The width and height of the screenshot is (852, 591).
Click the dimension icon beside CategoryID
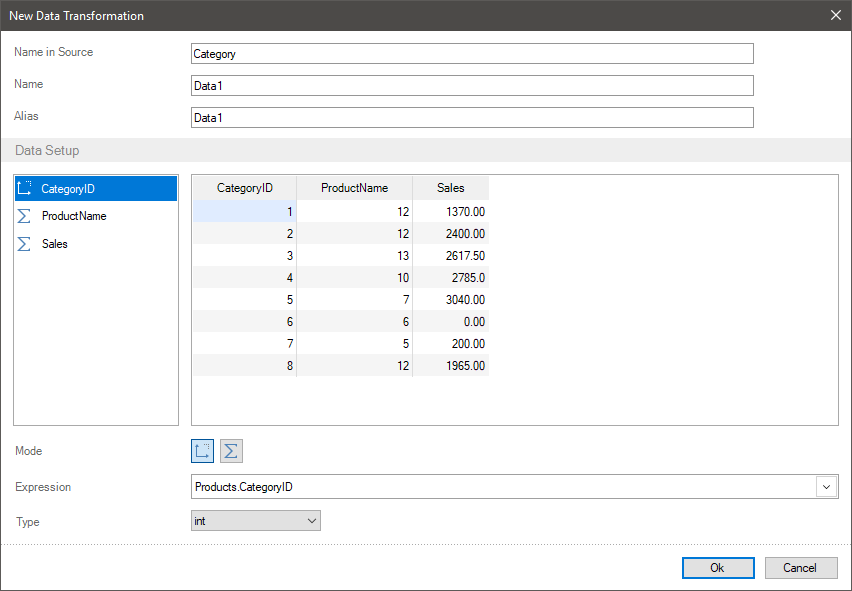(25, 188)
